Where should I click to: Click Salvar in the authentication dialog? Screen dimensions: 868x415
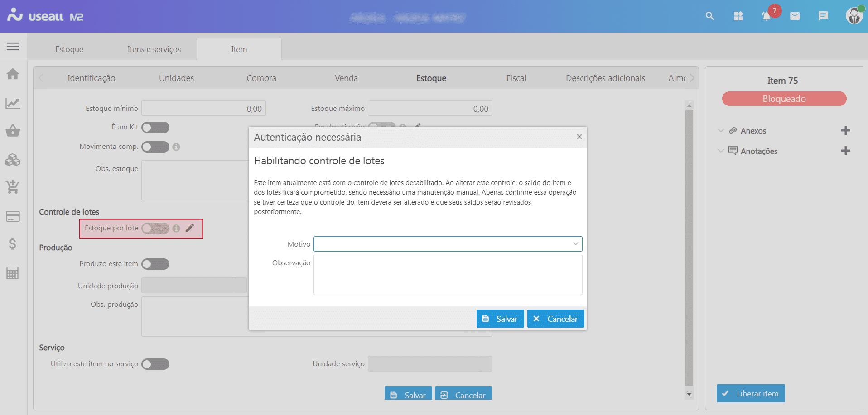point(500,319)
